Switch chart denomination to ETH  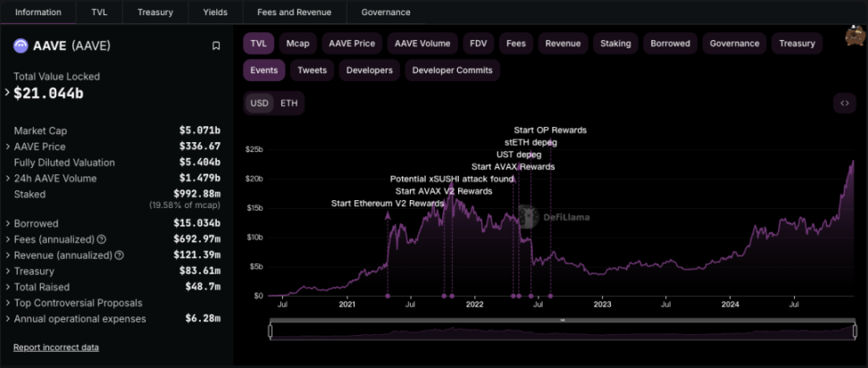(x=289, y=104)
